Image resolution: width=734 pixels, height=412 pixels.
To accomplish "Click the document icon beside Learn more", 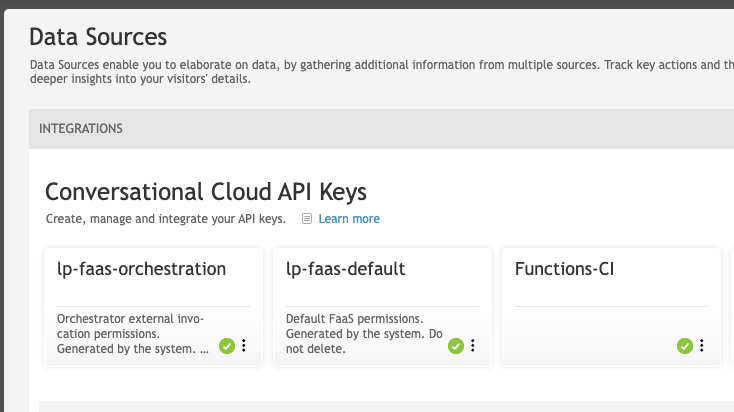I will [x=307, y=219].
